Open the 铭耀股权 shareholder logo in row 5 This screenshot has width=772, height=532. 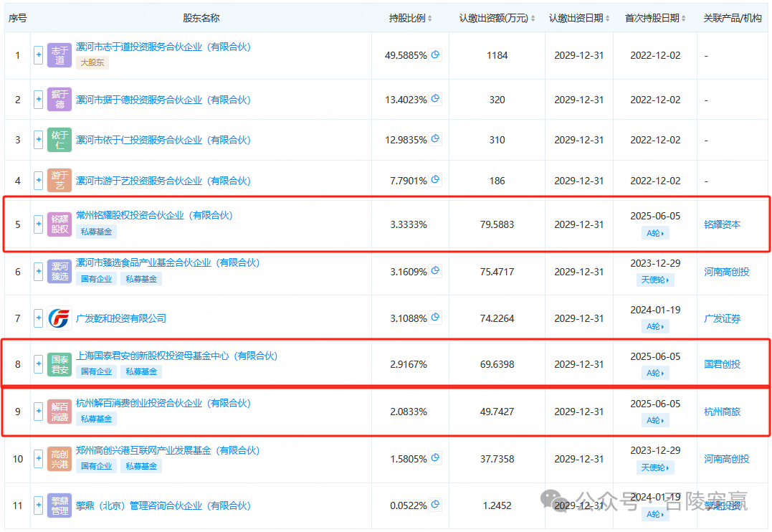click(x=59, y=224)
